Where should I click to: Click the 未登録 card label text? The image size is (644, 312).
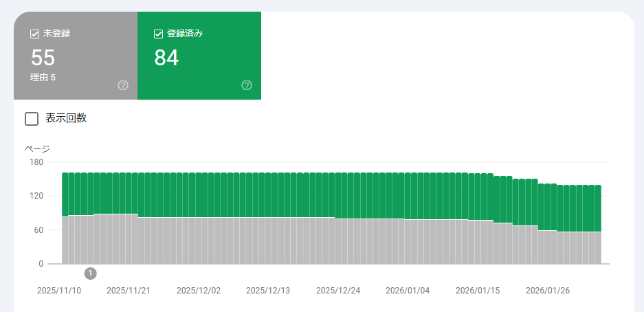(56, 34)
